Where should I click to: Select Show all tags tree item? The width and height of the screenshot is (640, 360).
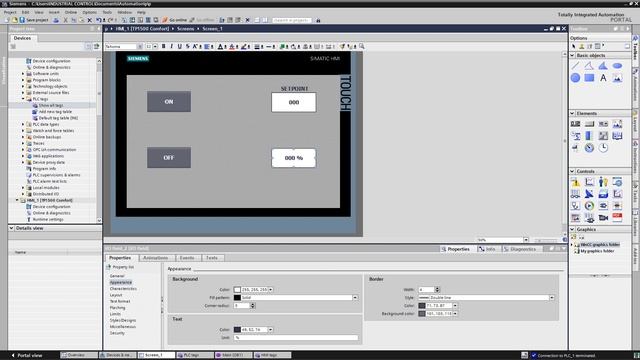click(51, 105)
